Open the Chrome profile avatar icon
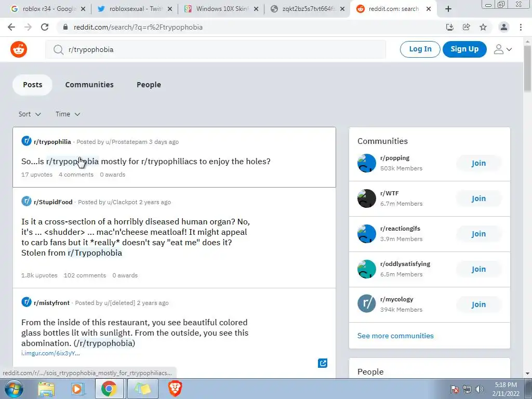 (x=504, y=27)
